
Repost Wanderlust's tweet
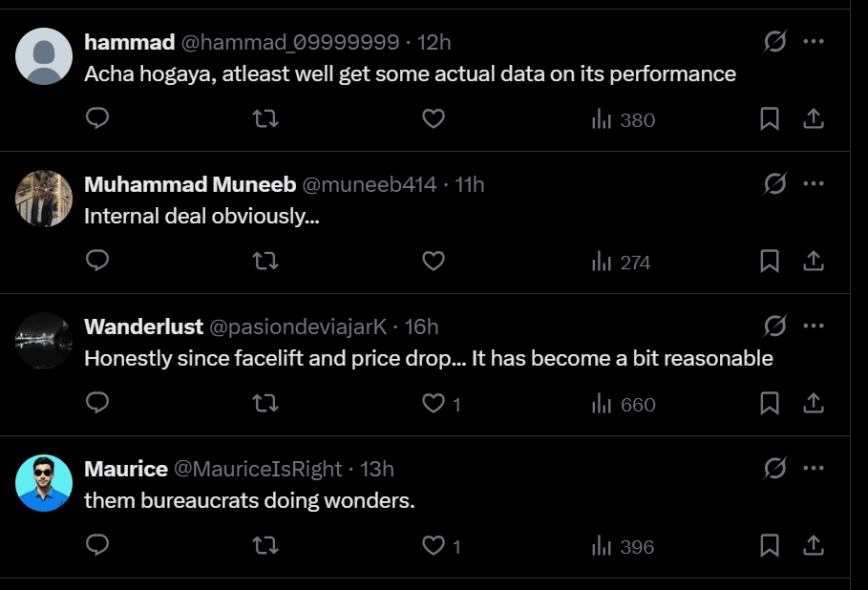[265, 404]
